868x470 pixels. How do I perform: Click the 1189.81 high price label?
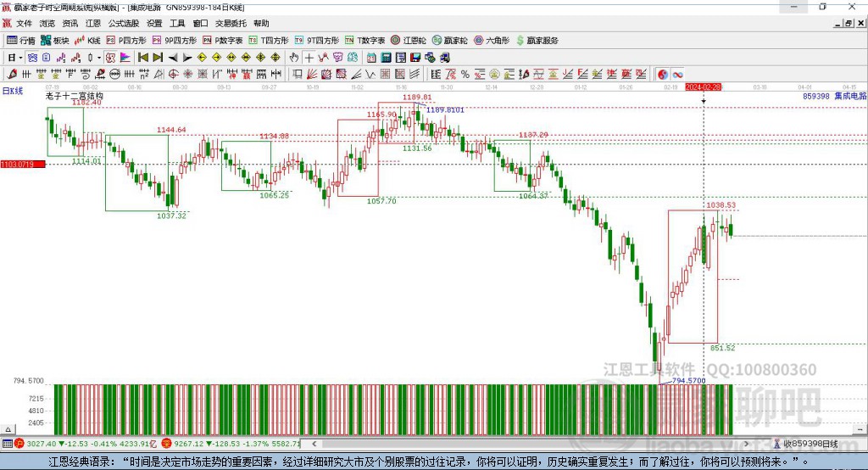[417, 97]
